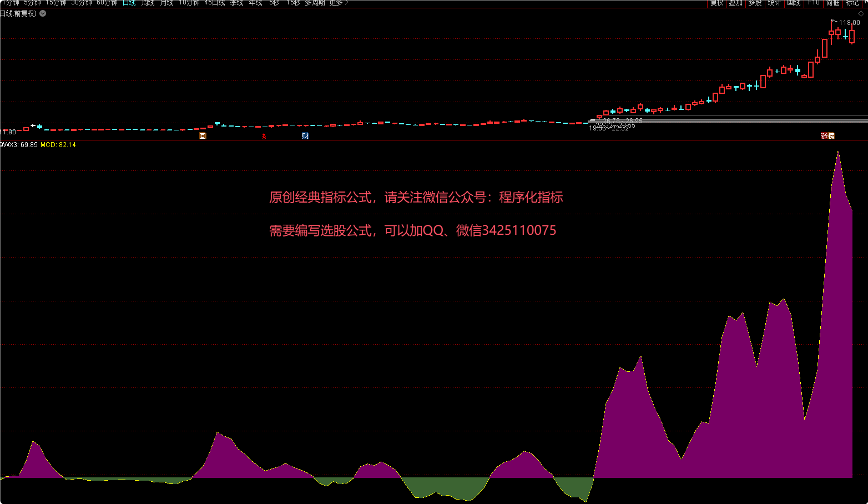Open the 画线 drawing tools

[794, 3]
